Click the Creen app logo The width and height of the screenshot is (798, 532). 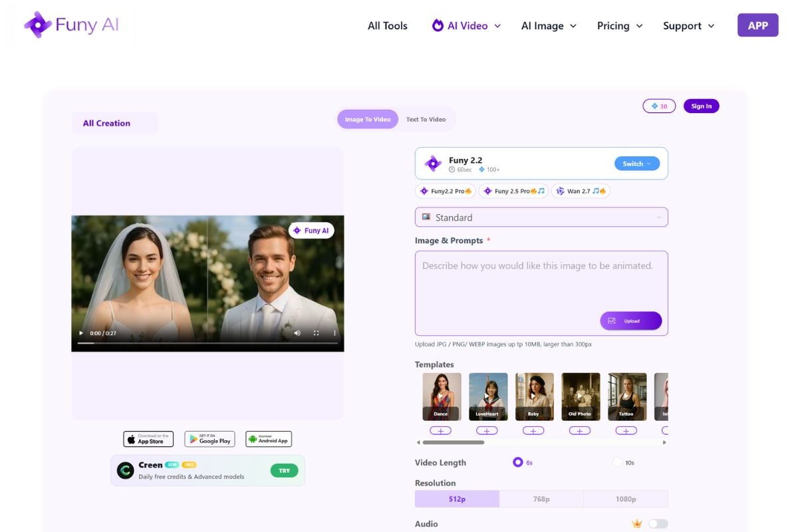tap(125, 471)
